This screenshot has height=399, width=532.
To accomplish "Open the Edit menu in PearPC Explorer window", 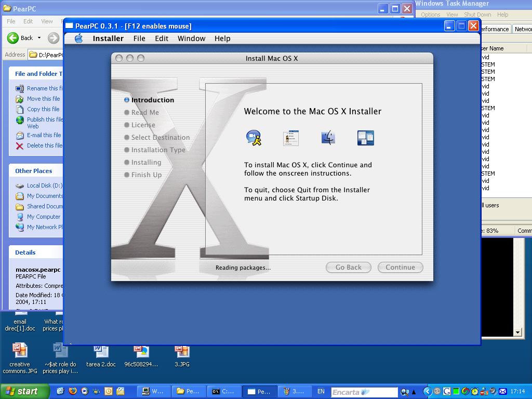I will click(x=28, y=21).
